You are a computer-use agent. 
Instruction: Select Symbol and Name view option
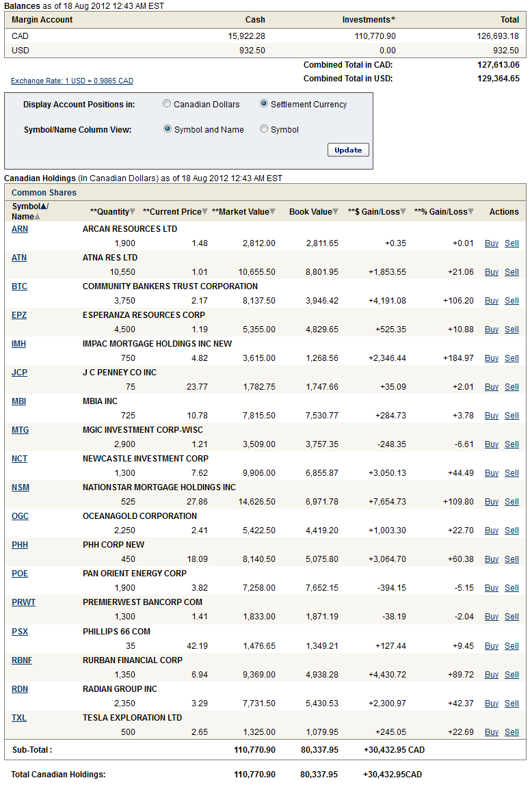point(168,129)
